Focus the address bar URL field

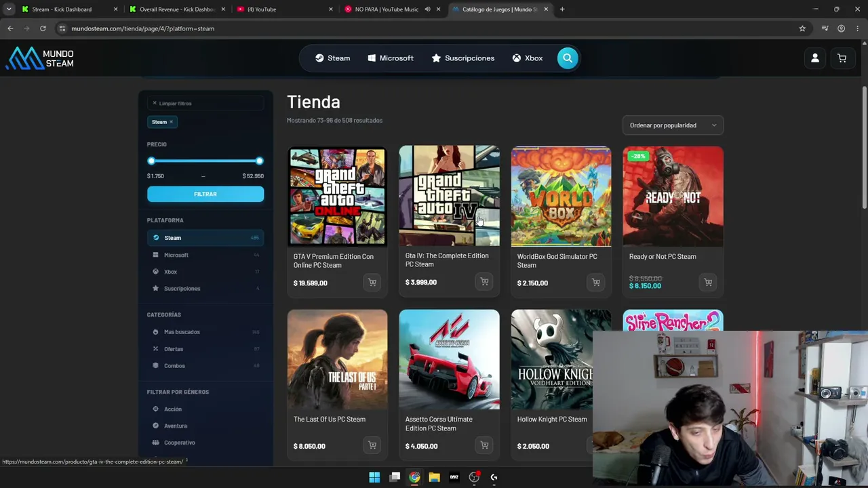(x=431, y=28)
